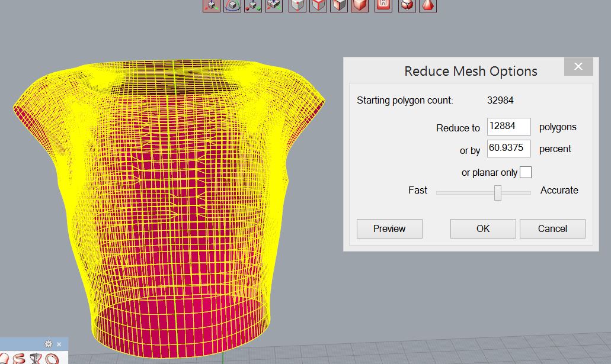Click the cube with rotation arcs icon

232,5
